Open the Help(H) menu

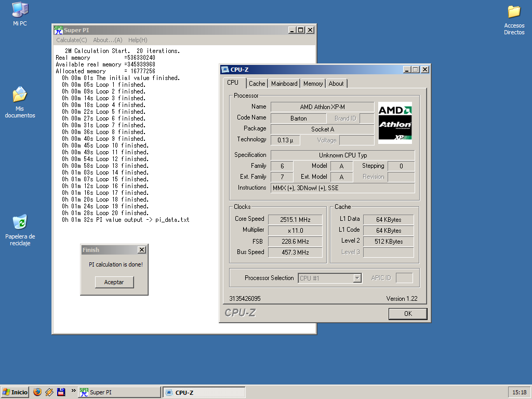[x=138, y=40]
